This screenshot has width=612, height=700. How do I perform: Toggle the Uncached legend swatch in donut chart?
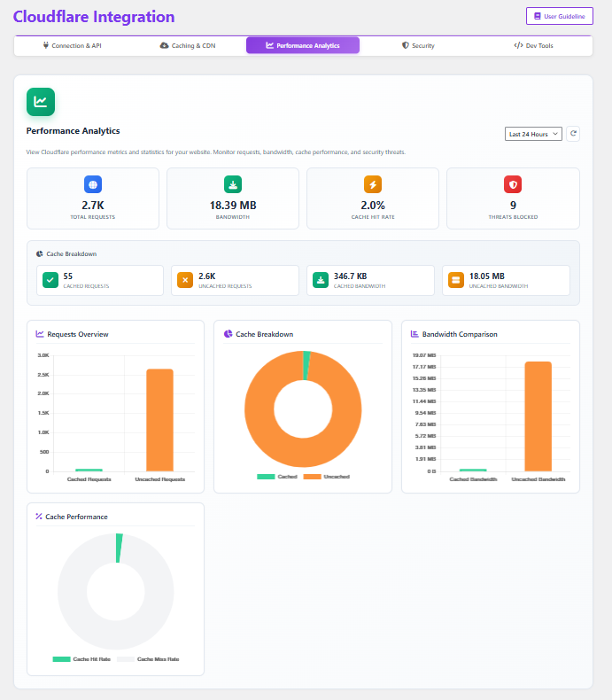click(x=313, y=477)
